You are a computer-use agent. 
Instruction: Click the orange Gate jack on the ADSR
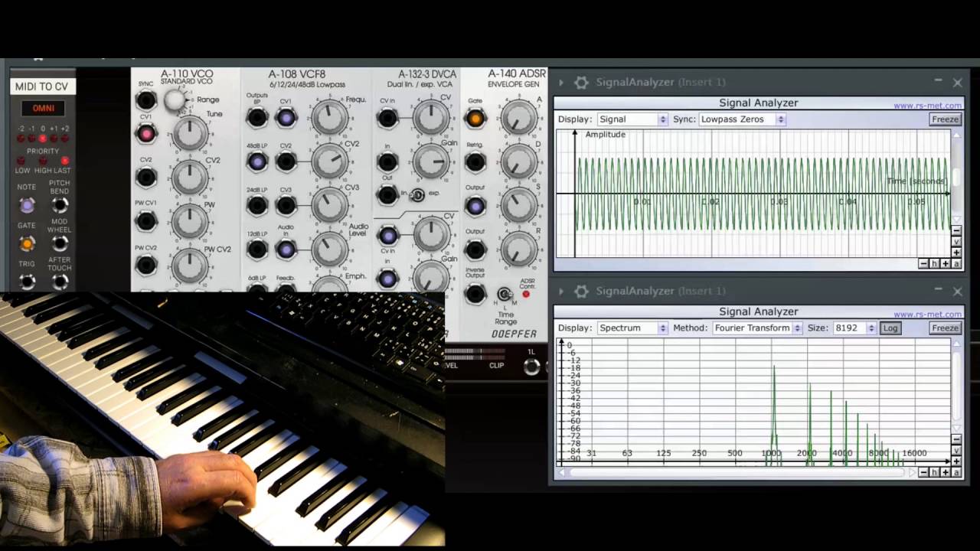click(475, 118)
